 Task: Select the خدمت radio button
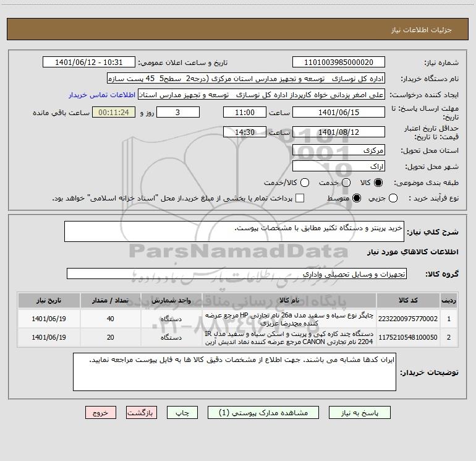pyautogui.click(x=346, y=183)
